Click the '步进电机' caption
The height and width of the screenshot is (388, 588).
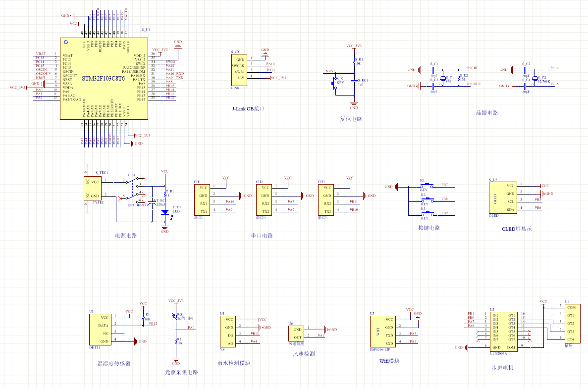click(x=502, y=368)
